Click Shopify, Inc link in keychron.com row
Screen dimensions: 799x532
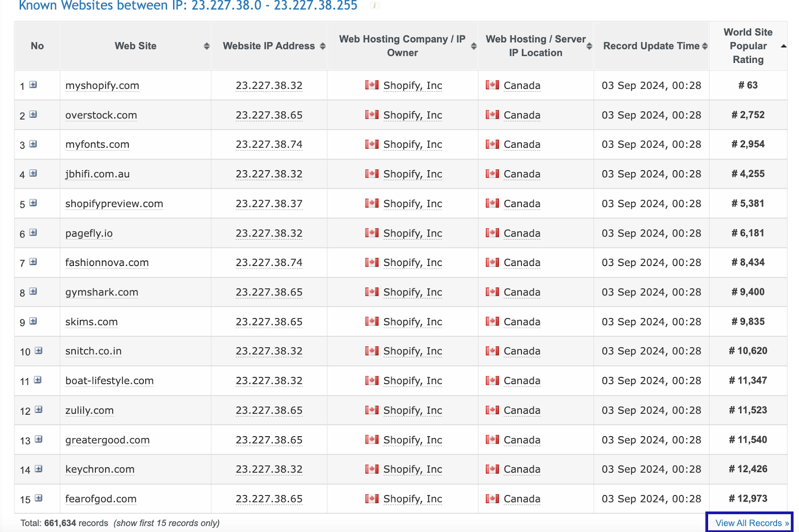412,469
